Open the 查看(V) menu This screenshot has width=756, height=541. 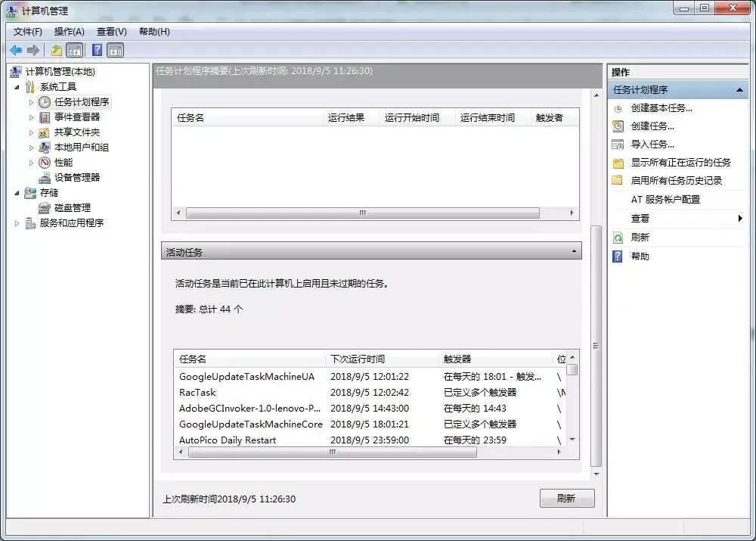(x=110, y=32)
